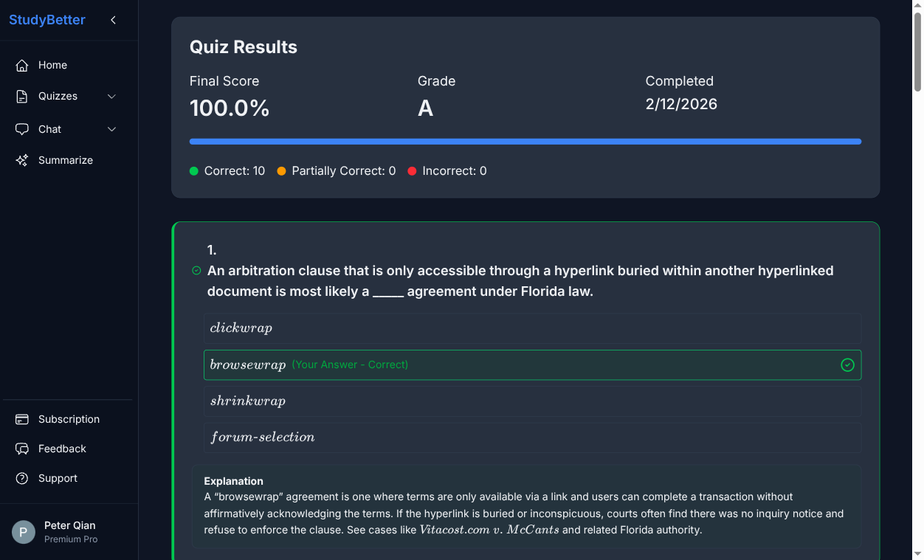Screen dimensions: 924x560
Task: Collapse the sidebar with the left arrow
Action: (x=113, y=20)
